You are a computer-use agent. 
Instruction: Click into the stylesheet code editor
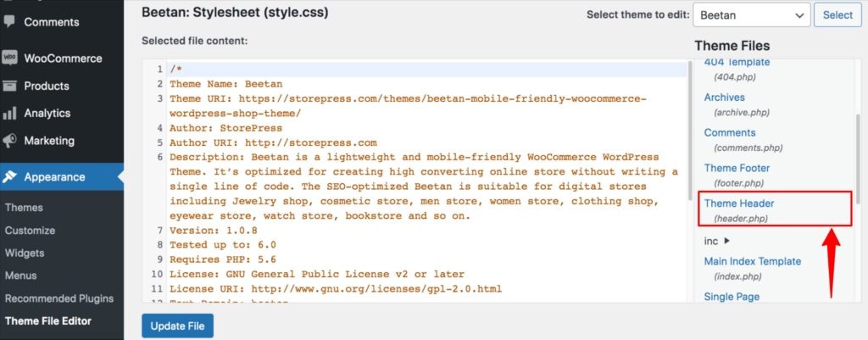[x=414, y=181]
